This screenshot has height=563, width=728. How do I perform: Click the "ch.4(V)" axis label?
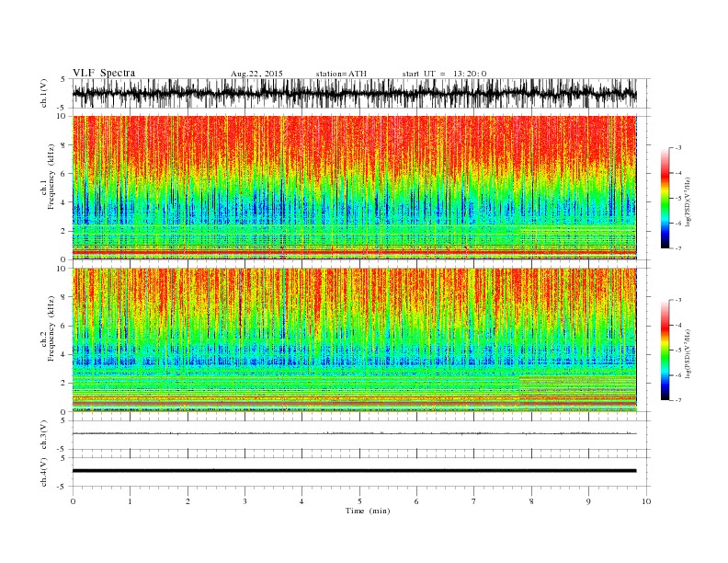pos(44,472)
